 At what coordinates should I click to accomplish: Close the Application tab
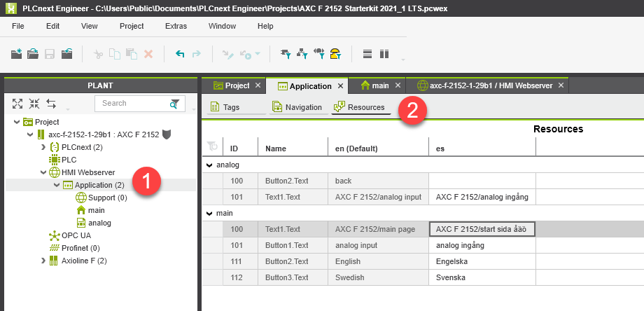point(340,86)
